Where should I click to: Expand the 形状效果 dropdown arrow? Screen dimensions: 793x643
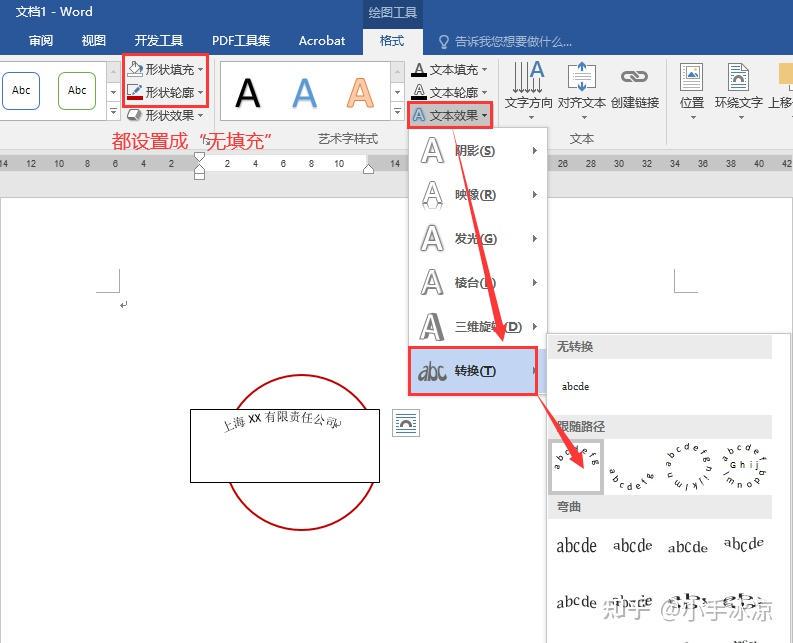pyautogui.click(x=201, y=116)
